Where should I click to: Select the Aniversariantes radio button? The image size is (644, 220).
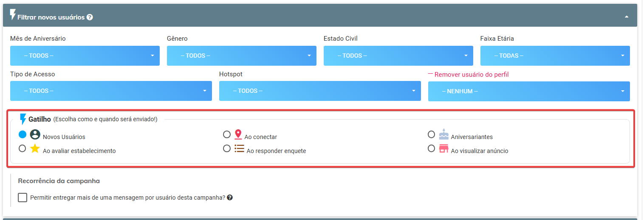[431, 135]
